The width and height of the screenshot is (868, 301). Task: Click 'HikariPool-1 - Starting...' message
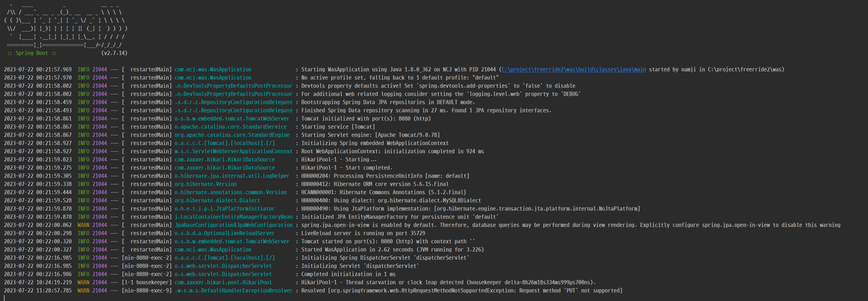339,160
